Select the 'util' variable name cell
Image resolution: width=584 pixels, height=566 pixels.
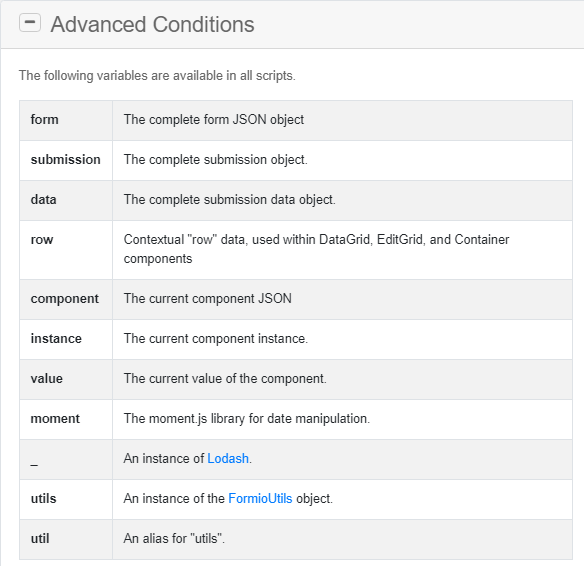pyautogui.click(x=66, y=539)
